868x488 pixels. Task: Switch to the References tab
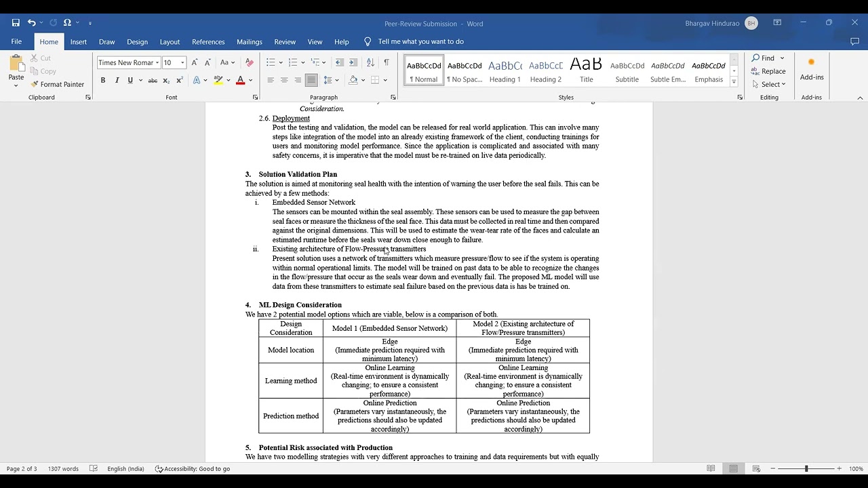[x=208, y=42]
